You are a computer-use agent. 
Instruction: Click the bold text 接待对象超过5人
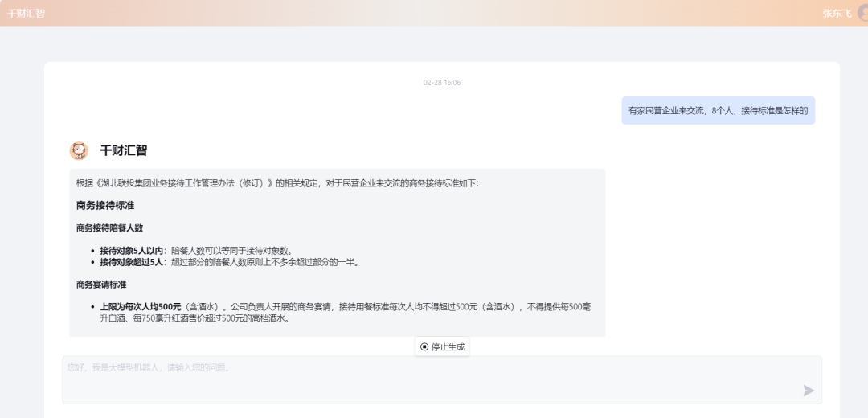coord(131,262)
